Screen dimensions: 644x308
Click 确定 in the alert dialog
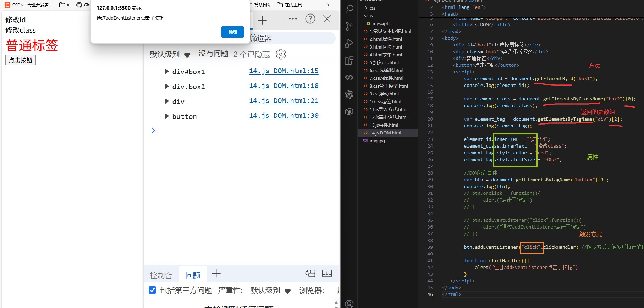(233, 32)
